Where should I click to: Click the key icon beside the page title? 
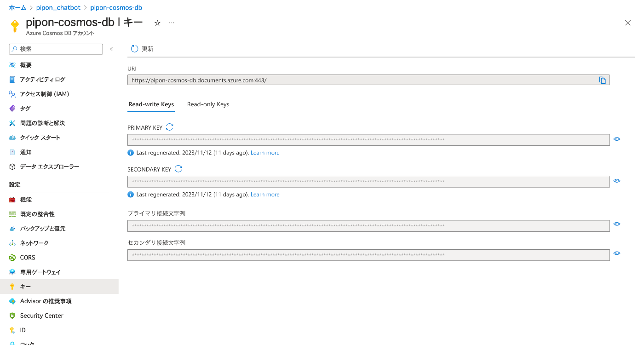click(15, 26)
